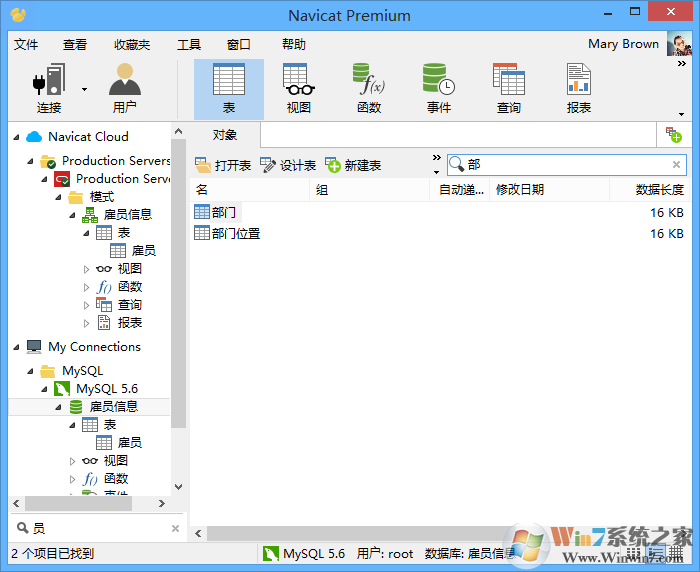Switch to the 对象 tab
700x572 pixels.
pyautogui.click(x=225, y=135)
